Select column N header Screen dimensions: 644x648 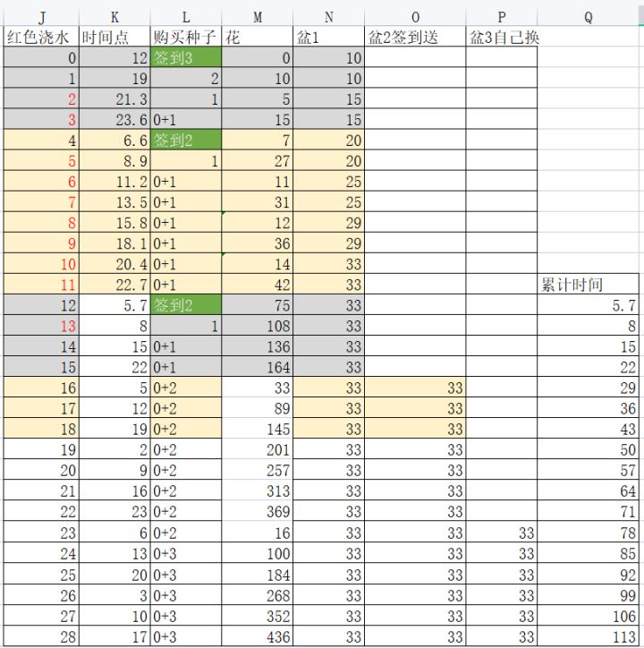[329, 17]
